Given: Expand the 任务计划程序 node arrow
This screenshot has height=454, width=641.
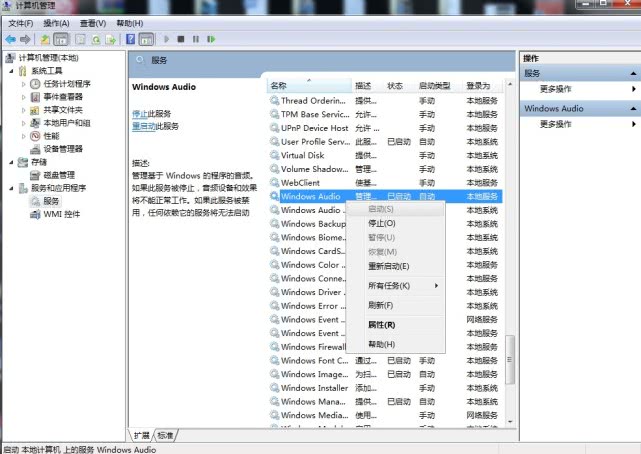Looking at the screenshot, I should tap(23, 84).
